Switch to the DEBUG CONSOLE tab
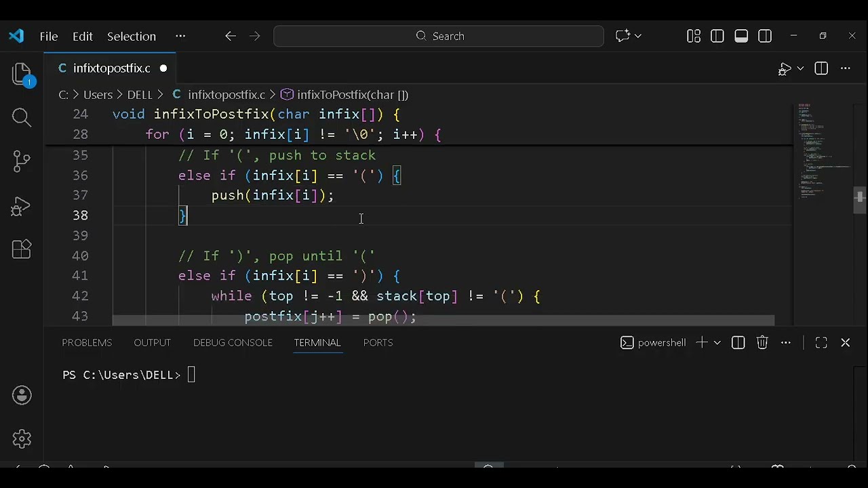The height and width of the screenshot is (488, 868). (x=233, y=343)
